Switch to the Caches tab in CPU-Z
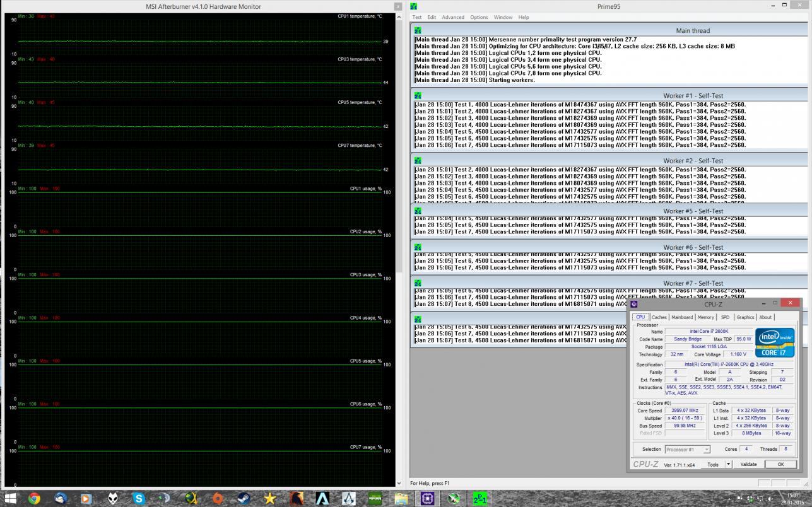This screenshot has width=812, height=507. pos(659,317)
